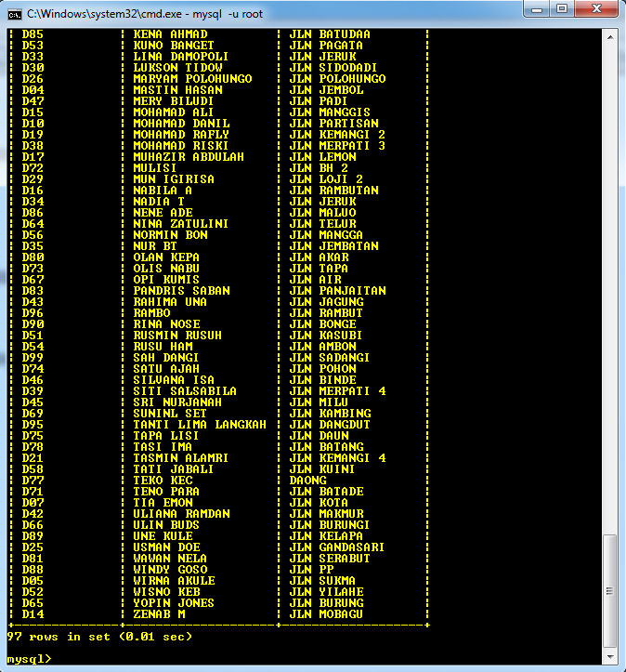Select the address 'JLN BH 2'
This screenshot has width=626, height=672.
319,168
